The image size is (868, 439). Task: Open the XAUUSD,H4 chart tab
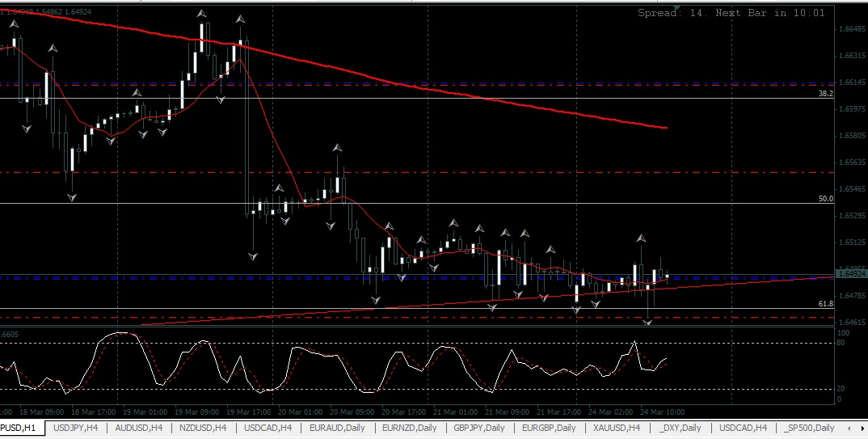point(616,428)
